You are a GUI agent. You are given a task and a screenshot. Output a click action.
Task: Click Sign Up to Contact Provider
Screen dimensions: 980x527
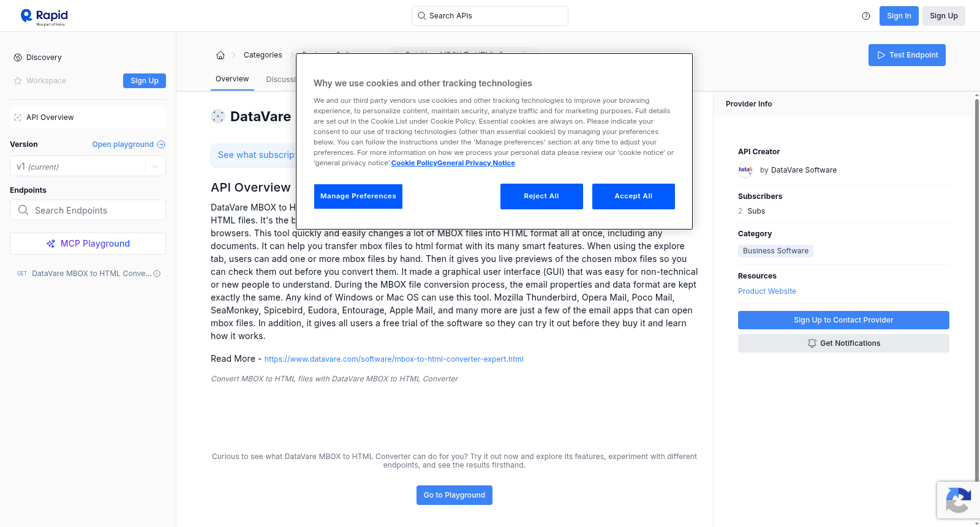843,320
